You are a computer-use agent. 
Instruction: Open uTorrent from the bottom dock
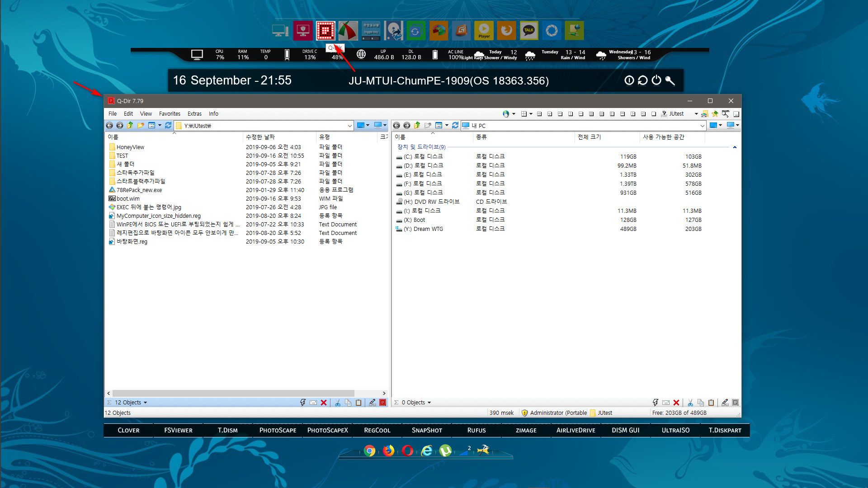tap(445, 450)
